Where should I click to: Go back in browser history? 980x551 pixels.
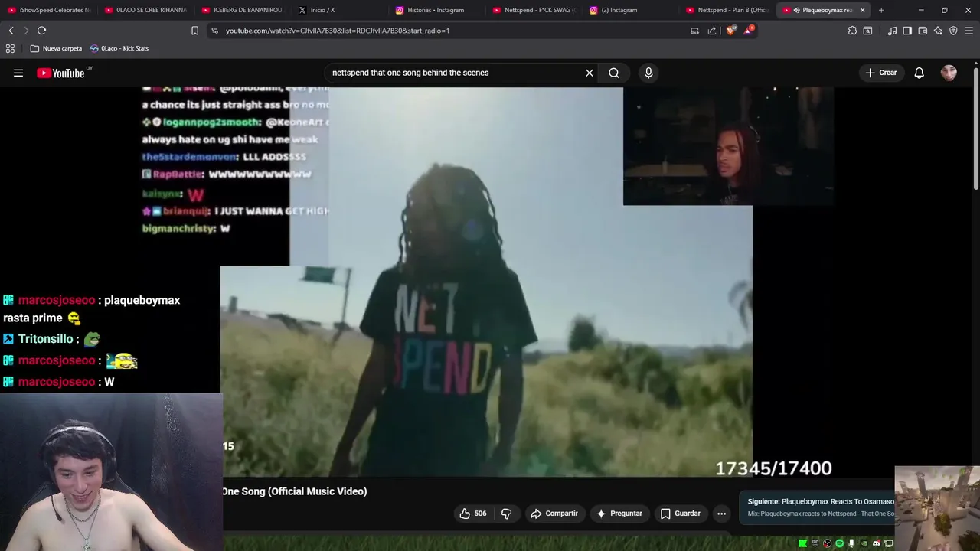[11, 31]
